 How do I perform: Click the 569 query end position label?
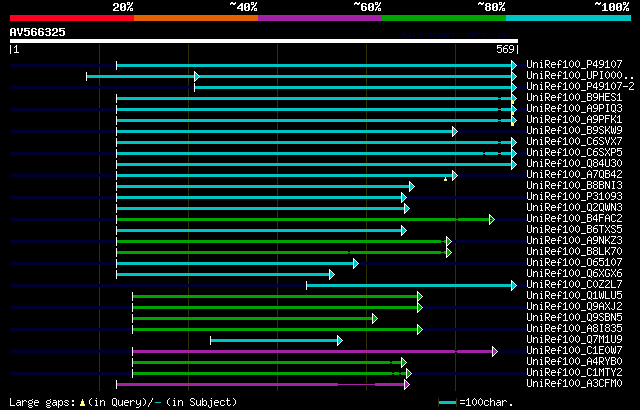[505, 49]
